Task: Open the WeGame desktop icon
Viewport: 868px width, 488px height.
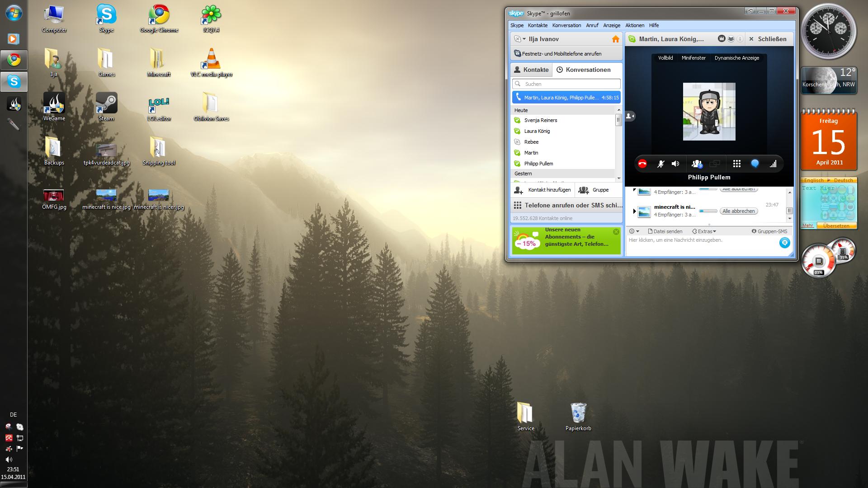Action: [54, 107]
